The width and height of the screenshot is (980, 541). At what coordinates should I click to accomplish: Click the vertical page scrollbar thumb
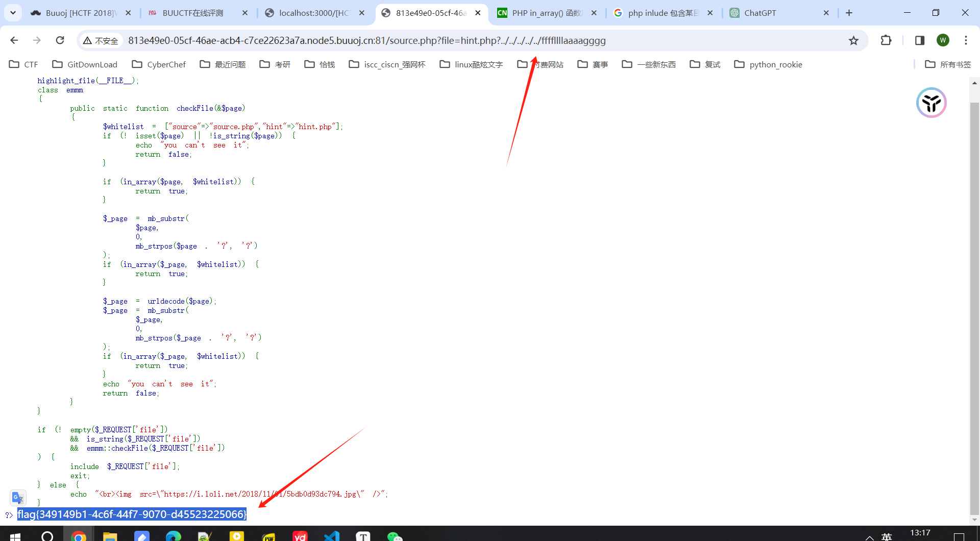click(x=974, y=308)
